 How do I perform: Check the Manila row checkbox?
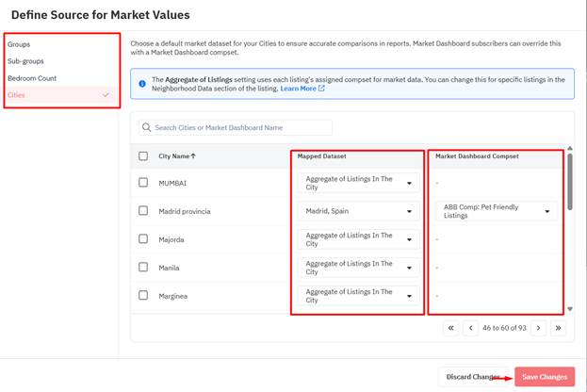[143, 268]
